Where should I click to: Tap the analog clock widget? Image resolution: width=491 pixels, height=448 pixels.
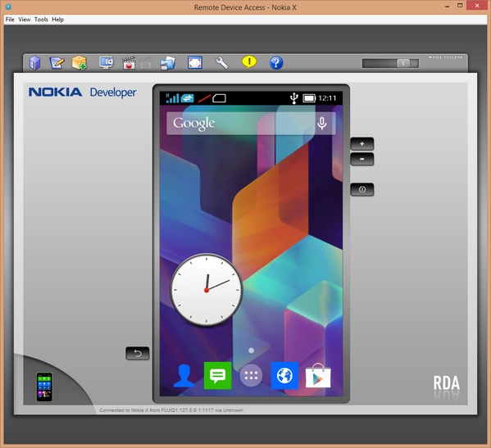click(207, 290)
